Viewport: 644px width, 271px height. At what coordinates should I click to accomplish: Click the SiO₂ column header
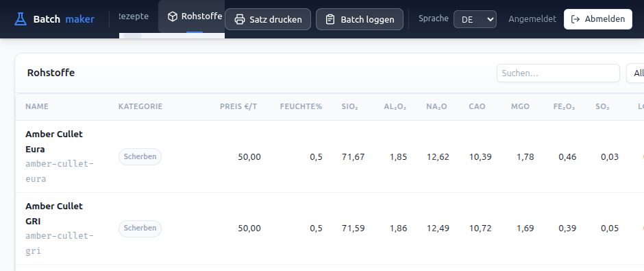click(349, 106)
